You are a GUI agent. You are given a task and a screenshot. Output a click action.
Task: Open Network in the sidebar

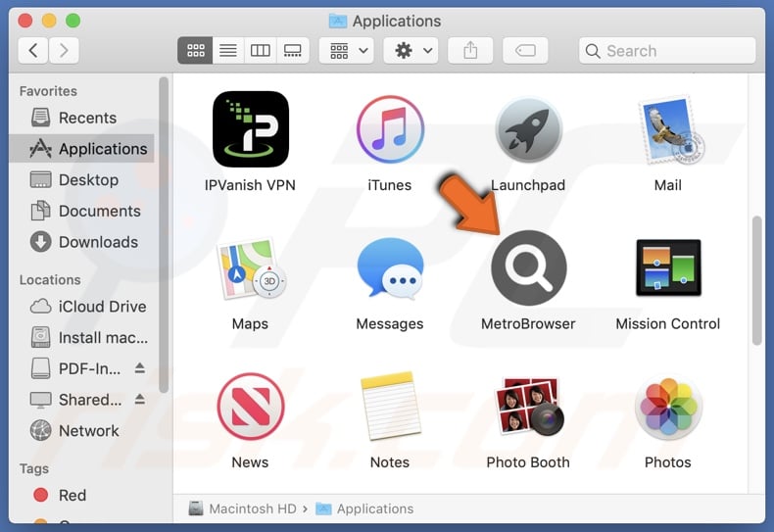82,431
